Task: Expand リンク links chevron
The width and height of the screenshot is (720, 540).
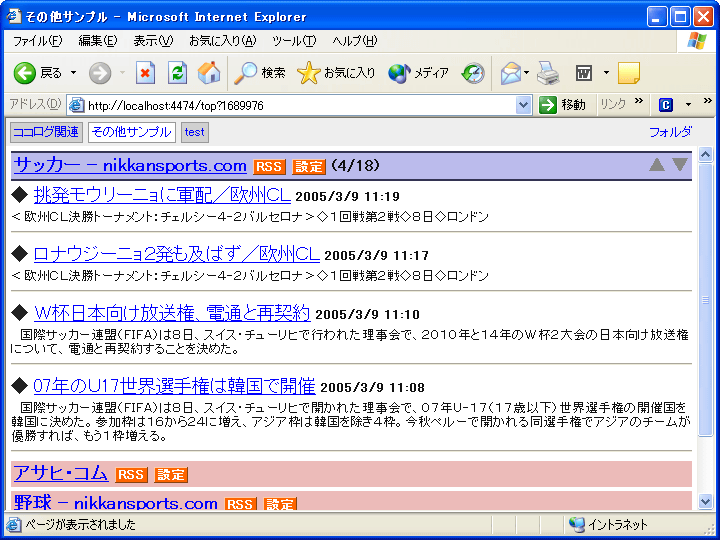Action: (x=638, y=101)
